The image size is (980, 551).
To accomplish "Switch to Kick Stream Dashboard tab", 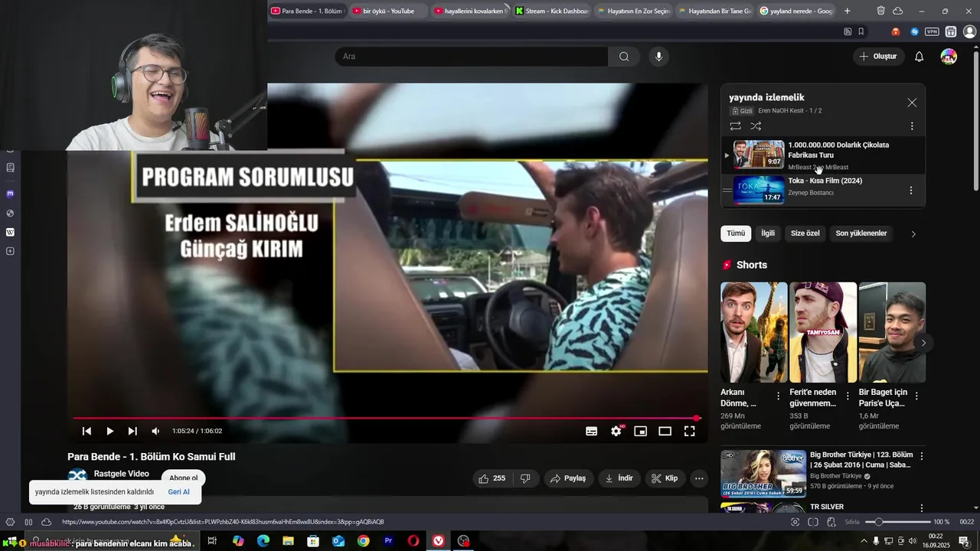I will pyautogui.click(x=550, y=11).
